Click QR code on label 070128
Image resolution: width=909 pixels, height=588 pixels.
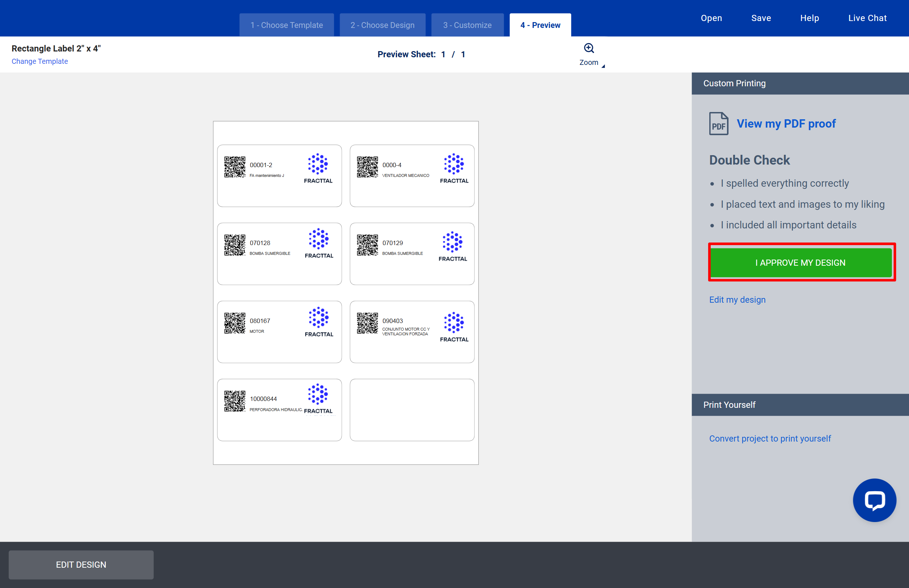[234, 245]
